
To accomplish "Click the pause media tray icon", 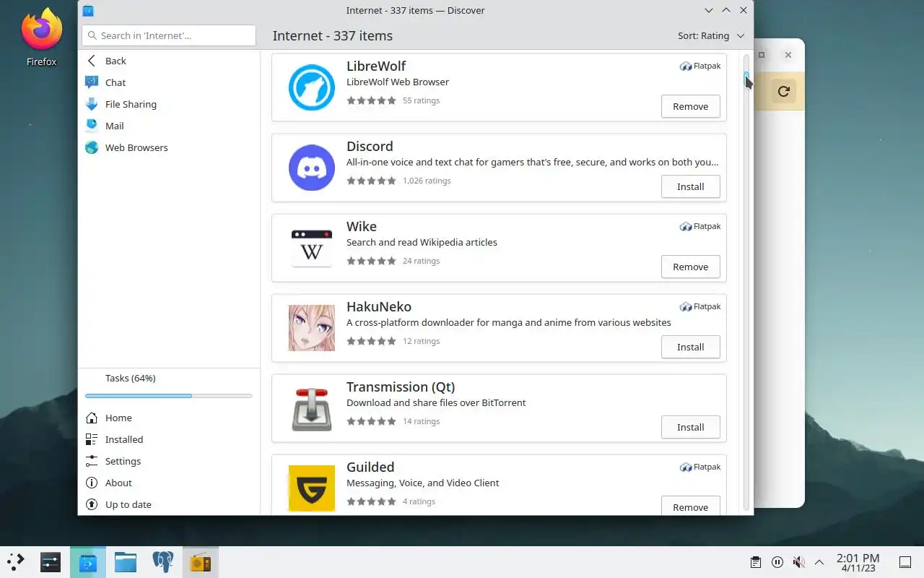I will 777,562.
